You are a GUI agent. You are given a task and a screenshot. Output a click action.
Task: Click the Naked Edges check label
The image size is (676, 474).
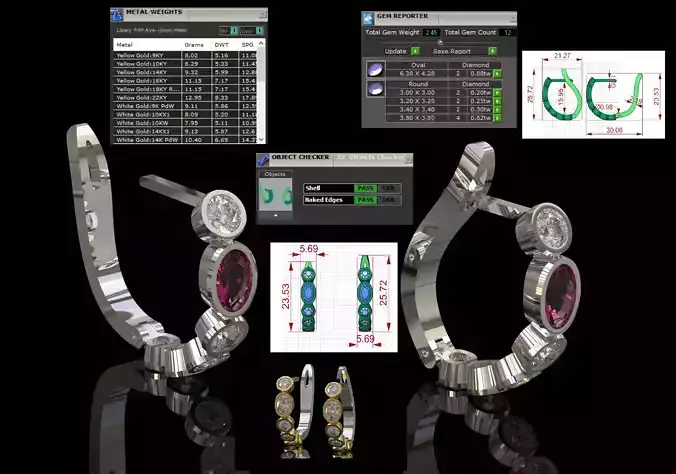click(323, 200)
